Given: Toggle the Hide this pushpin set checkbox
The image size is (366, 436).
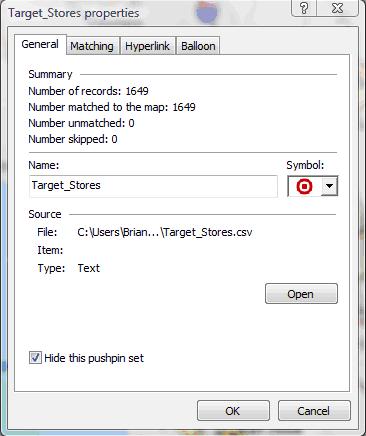Looking at the screenshot, I should [x=35, y=358].
